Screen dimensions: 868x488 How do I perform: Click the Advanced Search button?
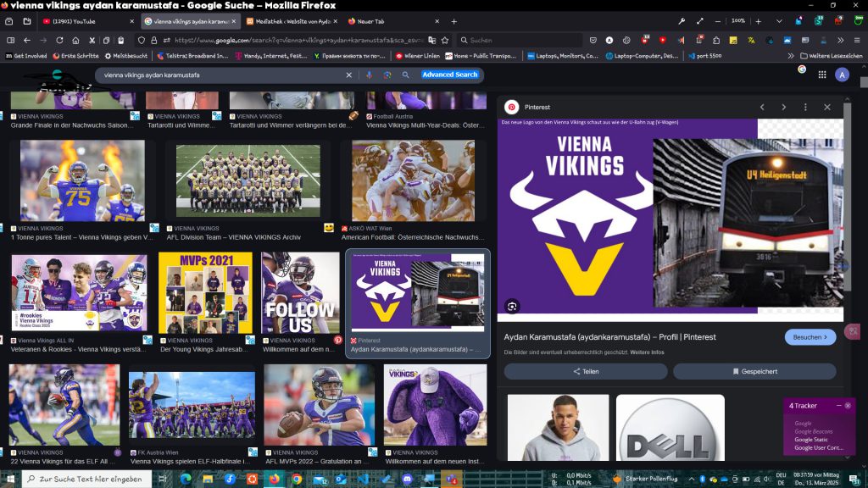(x=449, y=75)
